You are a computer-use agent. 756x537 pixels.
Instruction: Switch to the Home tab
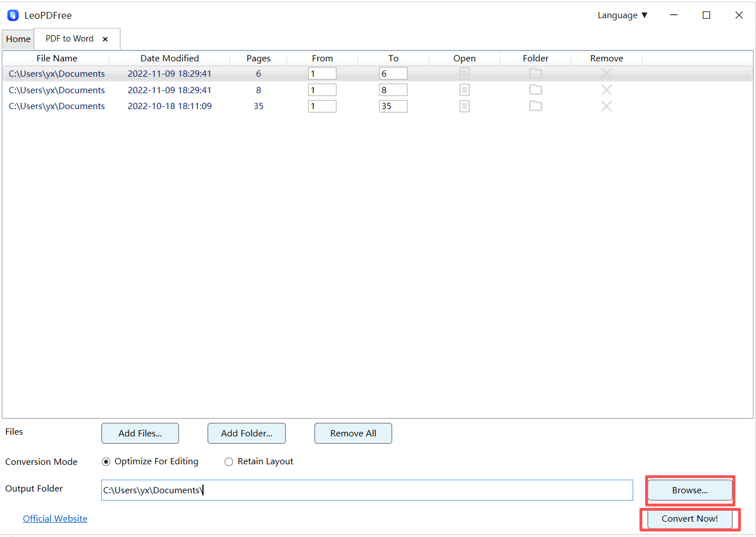18,39
